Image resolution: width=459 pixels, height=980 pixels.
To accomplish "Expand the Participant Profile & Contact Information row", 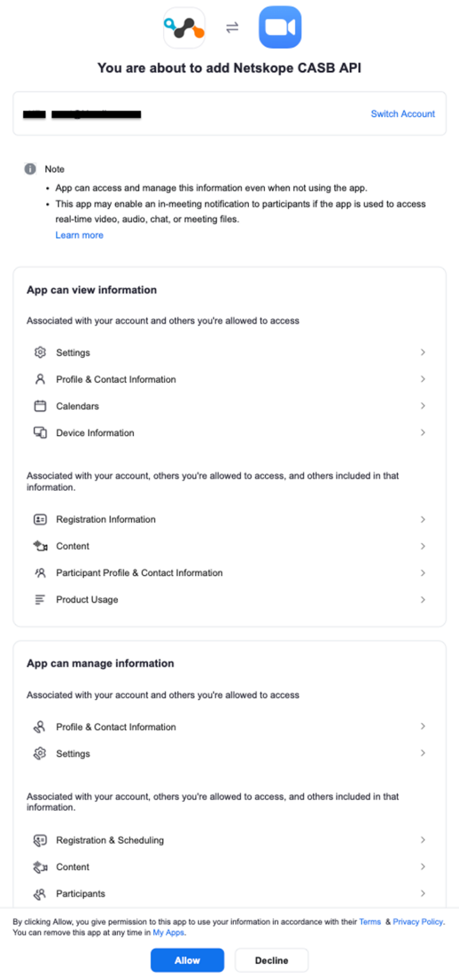I will click(x=423, y=573).
